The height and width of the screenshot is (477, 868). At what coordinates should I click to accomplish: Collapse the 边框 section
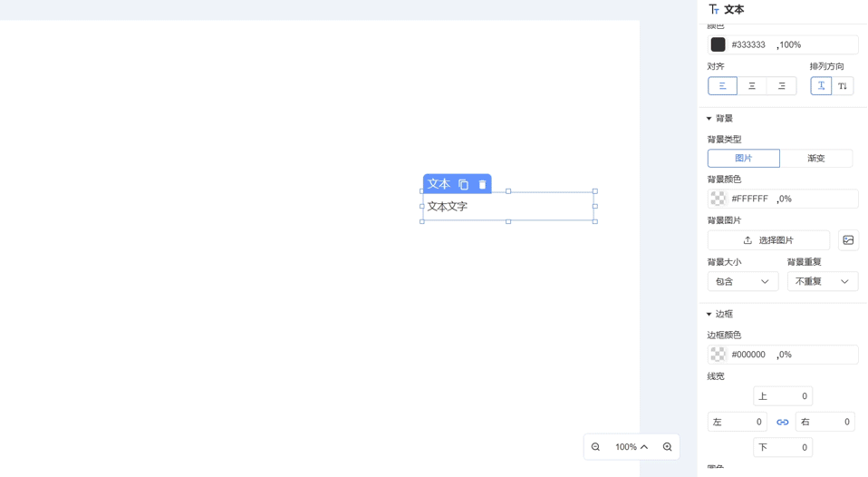click(x=709, y=315)
